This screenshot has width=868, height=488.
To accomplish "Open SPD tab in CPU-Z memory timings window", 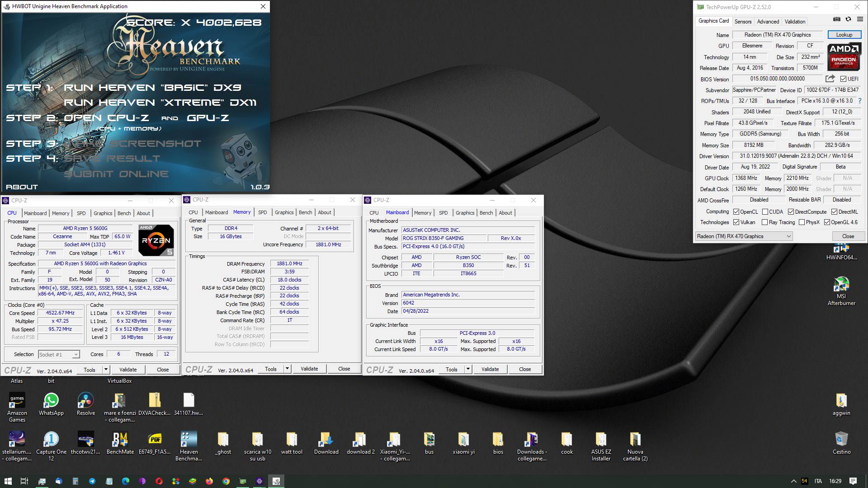I will click(x=262, y=212).
